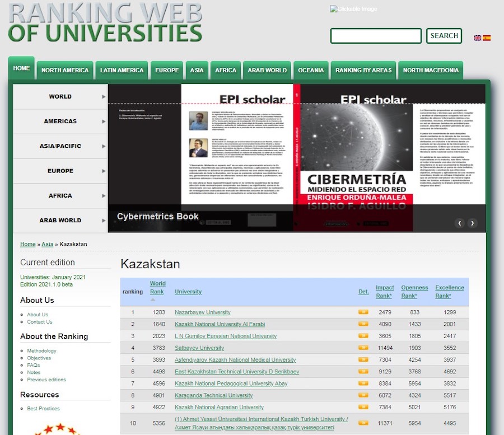
Task: Open the Methodology sidebar link
Action: coord(42,351)
